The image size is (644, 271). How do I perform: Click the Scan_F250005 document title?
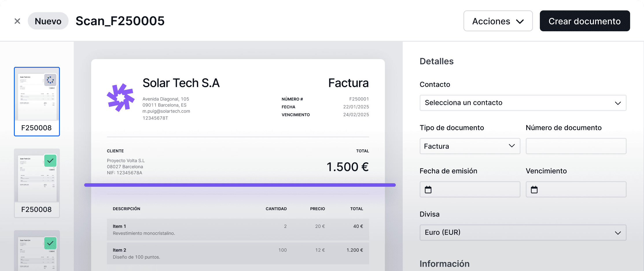(120, 21)
